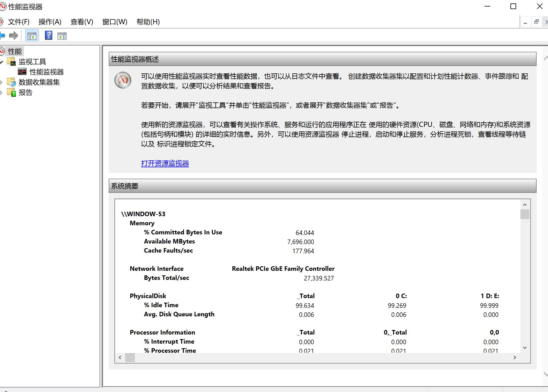
Task: Click the 0,0 processor column header
Action: point(495,332)
